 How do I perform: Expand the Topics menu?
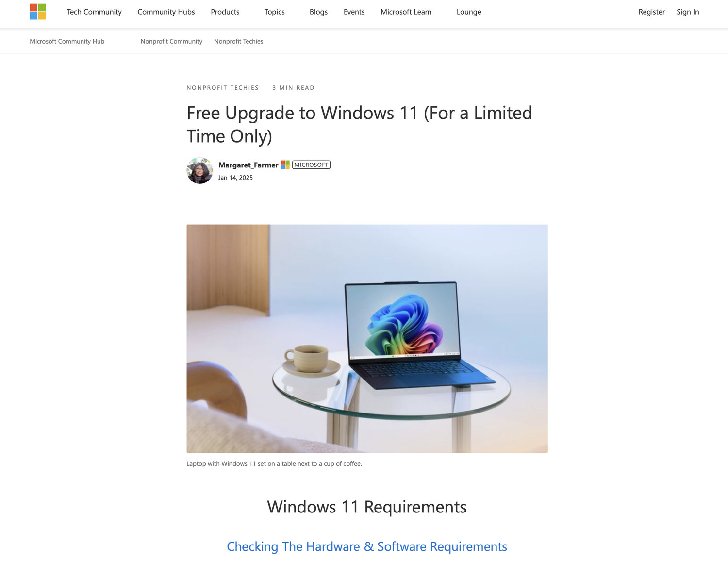coord(274,12)
